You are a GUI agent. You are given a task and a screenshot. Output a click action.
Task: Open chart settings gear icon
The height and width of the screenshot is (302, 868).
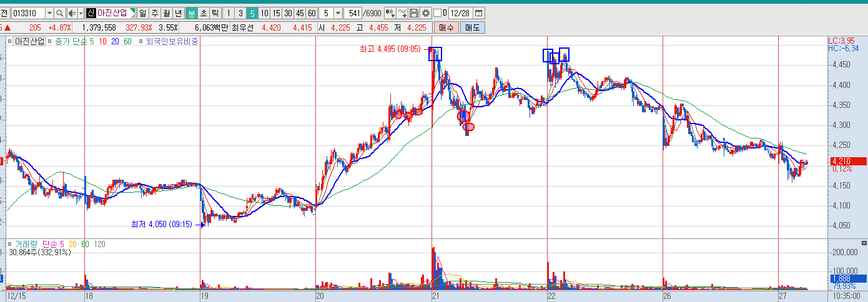[x=425, y=13]
